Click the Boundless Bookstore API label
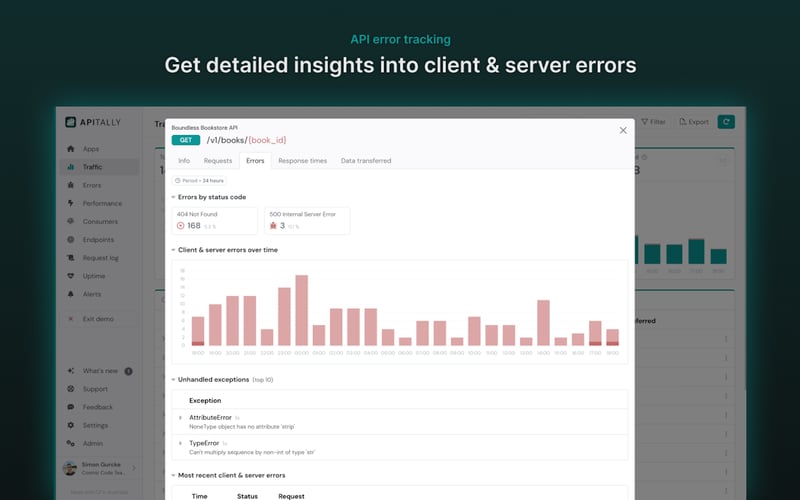Viewport: 800px width, 500px height. (205, 128)
